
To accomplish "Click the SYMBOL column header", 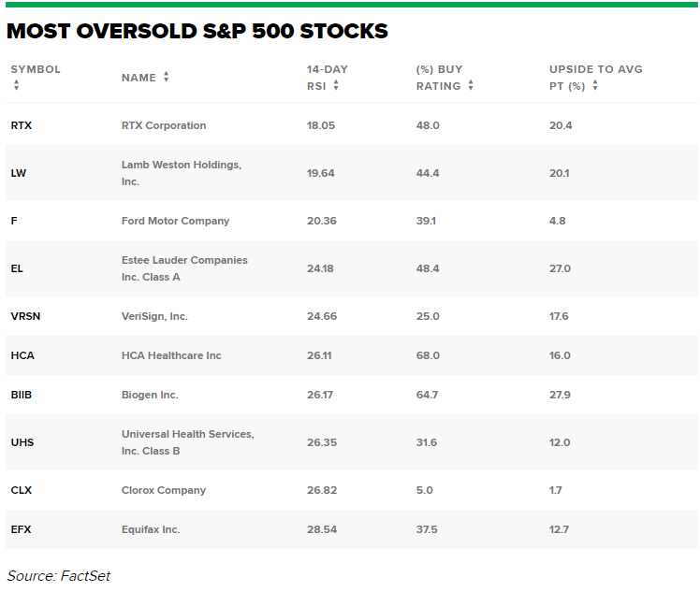I will point(36,69).
